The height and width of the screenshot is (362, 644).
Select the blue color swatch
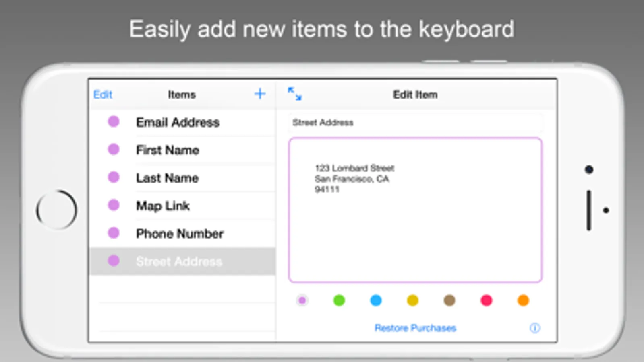coord(376,300)
